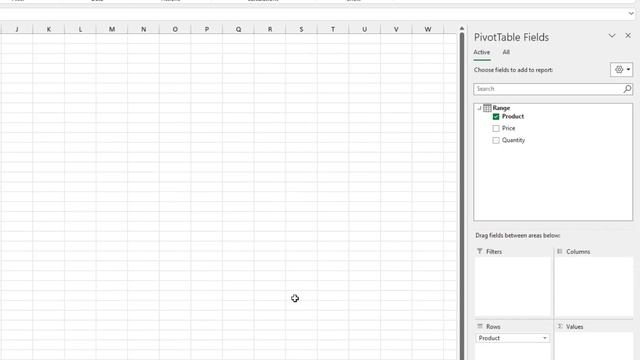Click the Product field label
This screenshot has width=640, height=360.
513,117
